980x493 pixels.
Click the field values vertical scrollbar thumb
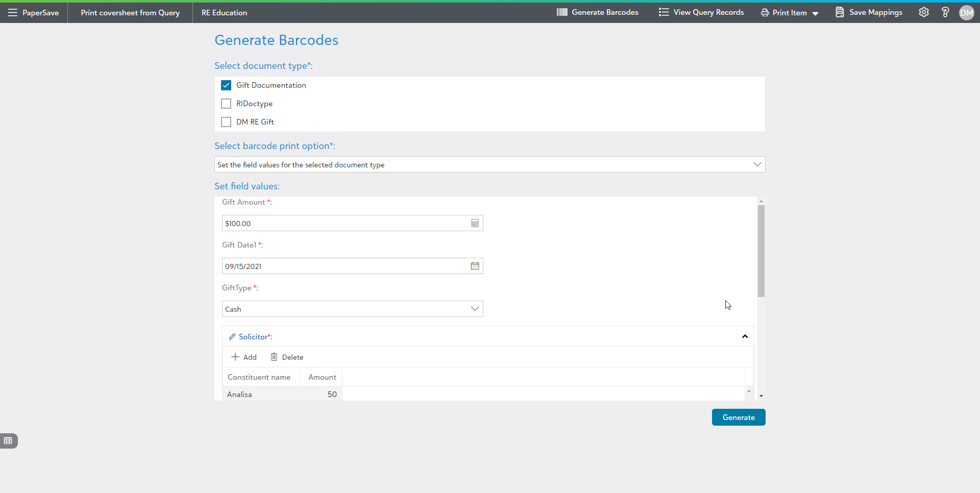point(761,250)
